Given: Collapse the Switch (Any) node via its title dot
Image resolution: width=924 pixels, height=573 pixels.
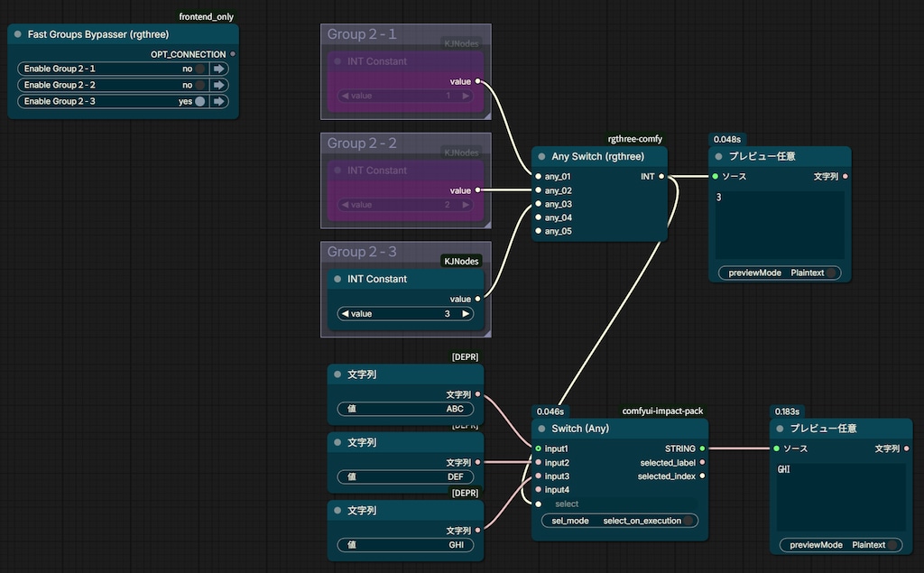Looking at the screenshot, I should pos(541,429).
